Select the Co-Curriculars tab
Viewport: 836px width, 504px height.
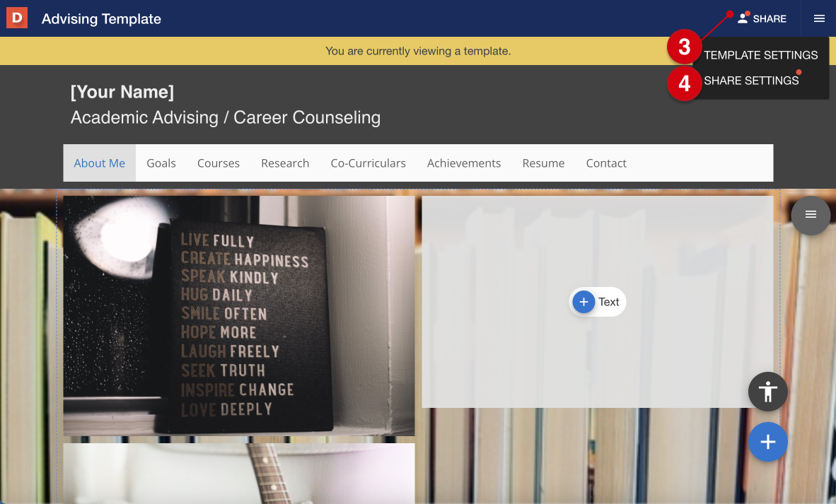368,163
